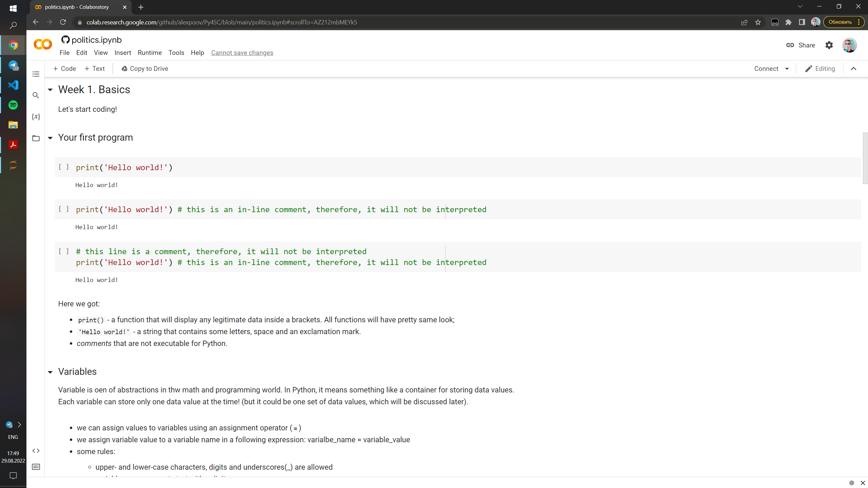Open Telegram from the taskbar
Image resolution: width=868 pixels, height=488 pixels.
13,65
